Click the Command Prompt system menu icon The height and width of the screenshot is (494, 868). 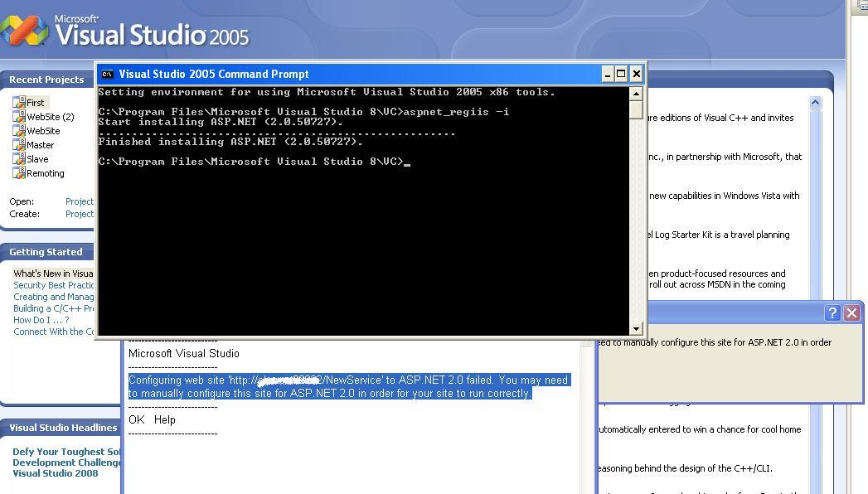point(108,74)
